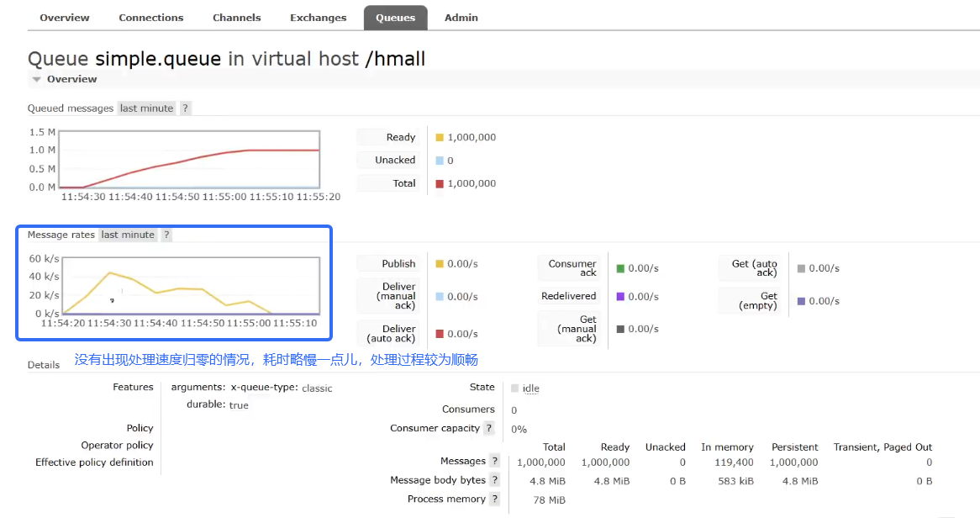
Task: Click the 'x-queue-type:' argument text
Action: tap(265, 388)
